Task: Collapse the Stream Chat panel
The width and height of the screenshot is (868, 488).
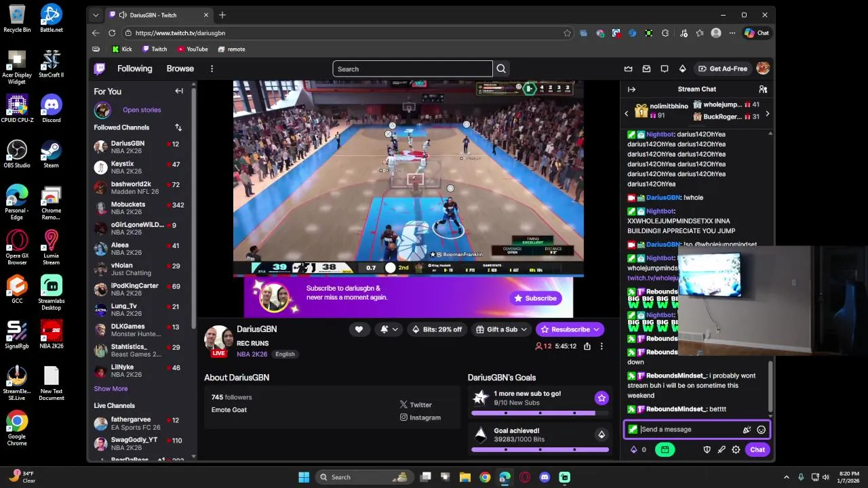Action: point(631,89)
